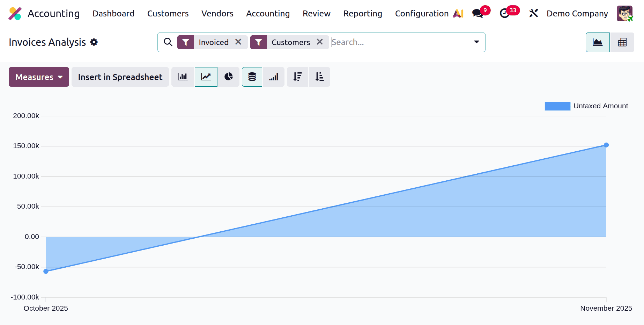
Task: Remove the Invoiced filter
Action: click(238, 42)
